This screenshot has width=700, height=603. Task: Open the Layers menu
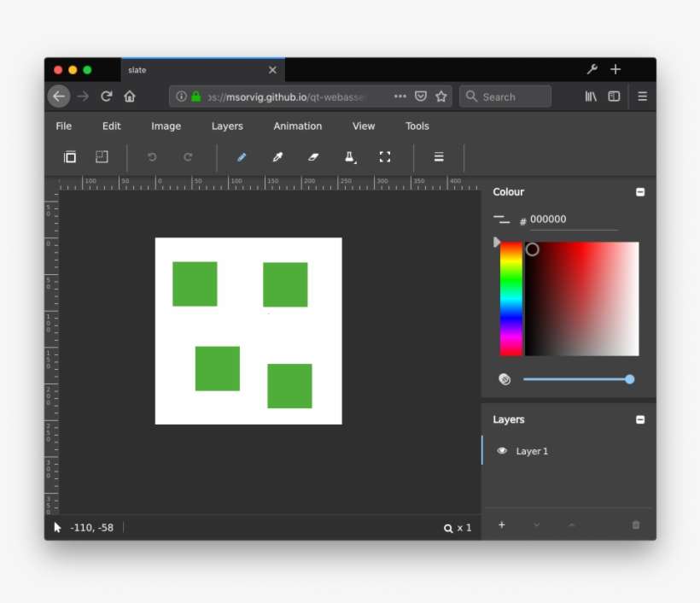click(x=227, y=126)
